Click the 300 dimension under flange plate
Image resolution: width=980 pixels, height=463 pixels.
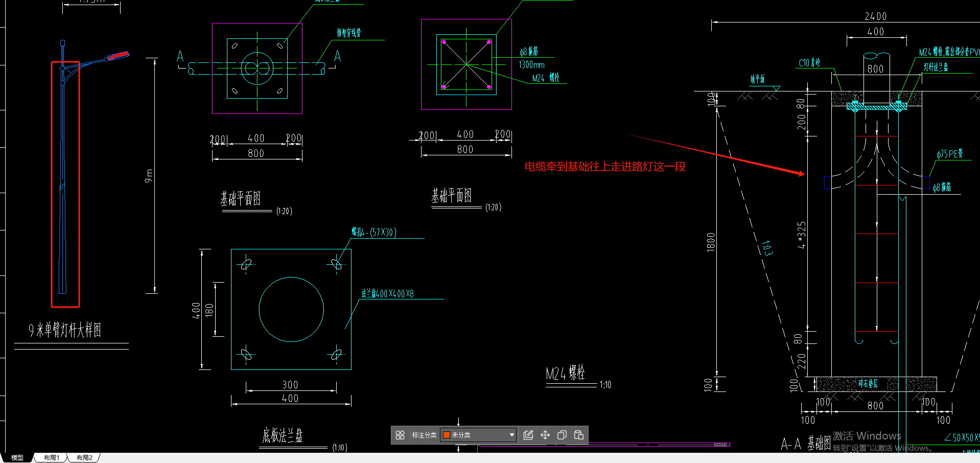click(x=290, y=385)
